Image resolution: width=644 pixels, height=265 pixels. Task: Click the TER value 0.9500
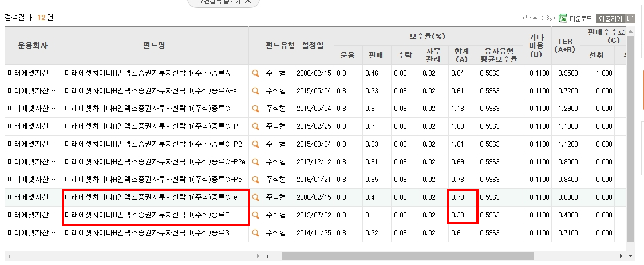pyautogui.click(x=568, y=73)
